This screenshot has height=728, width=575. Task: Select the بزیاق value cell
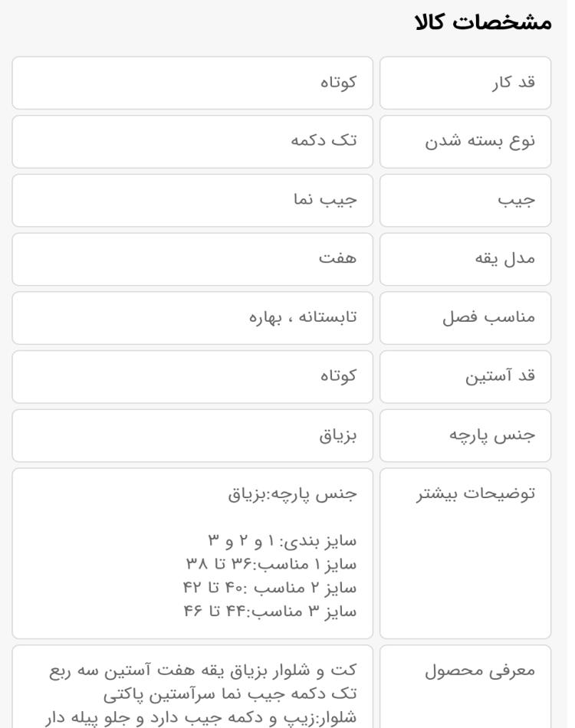192,435
